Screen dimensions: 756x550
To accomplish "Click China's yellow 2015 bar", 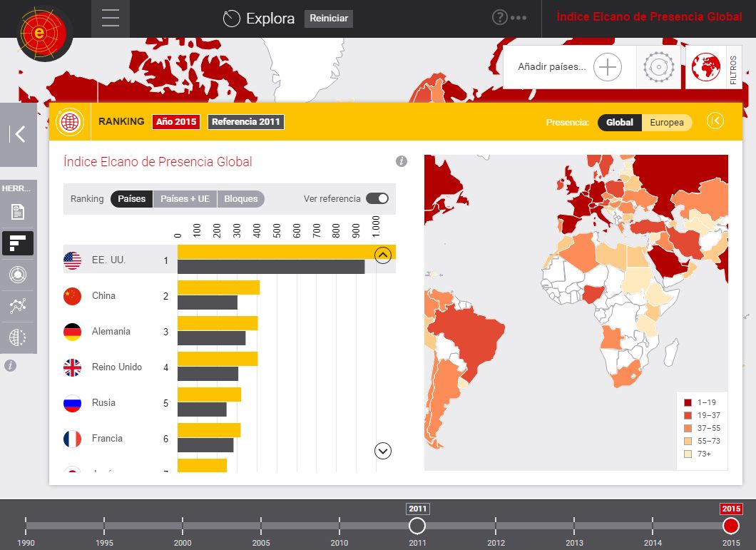I will pyautogui.click(x=218, y=287).
